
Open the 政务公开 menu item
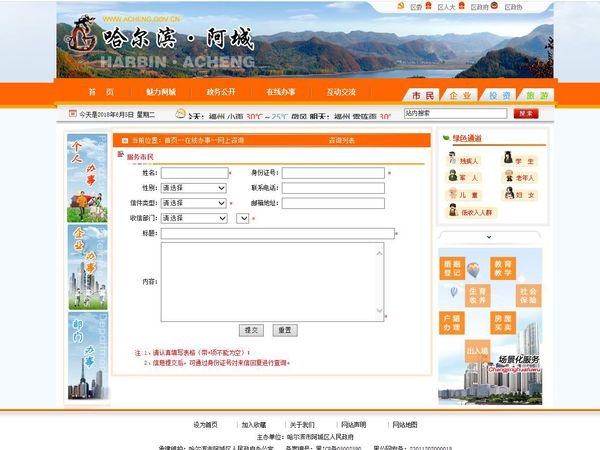point(221,92)
